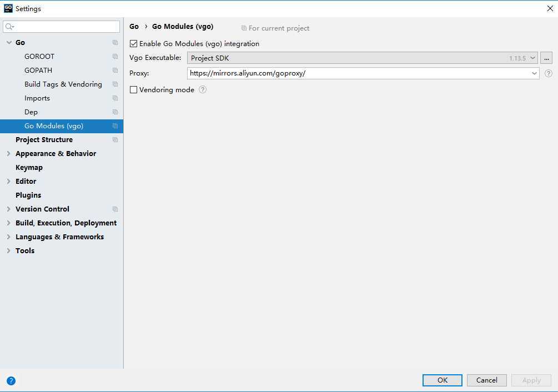Click the For current project icon in header
This screenshot has width=558, height=392.
pos(244,28)
